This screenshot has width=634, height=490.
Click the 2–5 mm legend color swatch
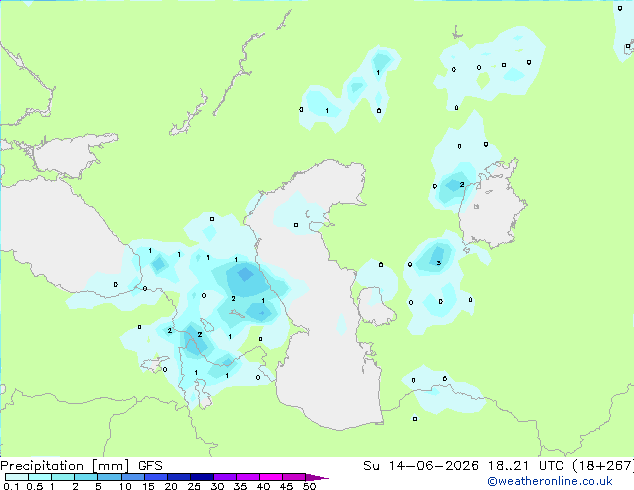86,477
